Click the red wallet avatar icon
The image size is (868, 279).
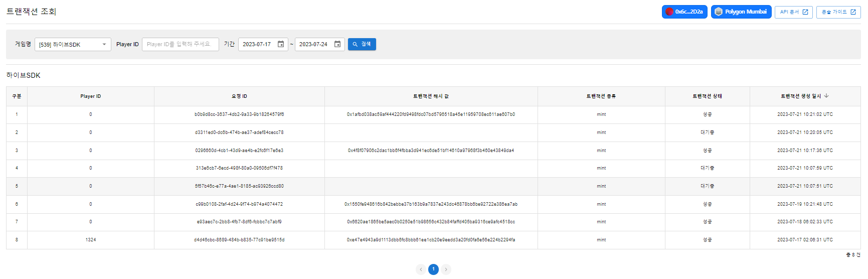pos(669,12)
